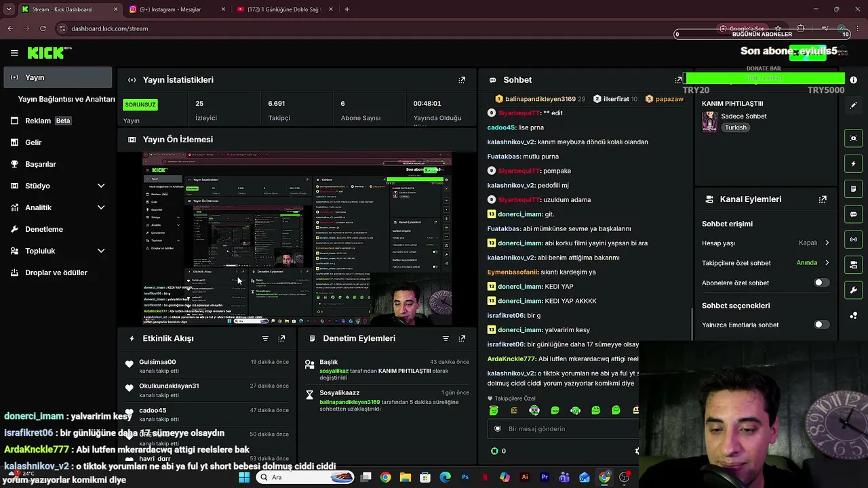This screenshot has height=488, width=868.
Task: Toggle the wrench moderation widget icon
Action: tap(853, 290)
